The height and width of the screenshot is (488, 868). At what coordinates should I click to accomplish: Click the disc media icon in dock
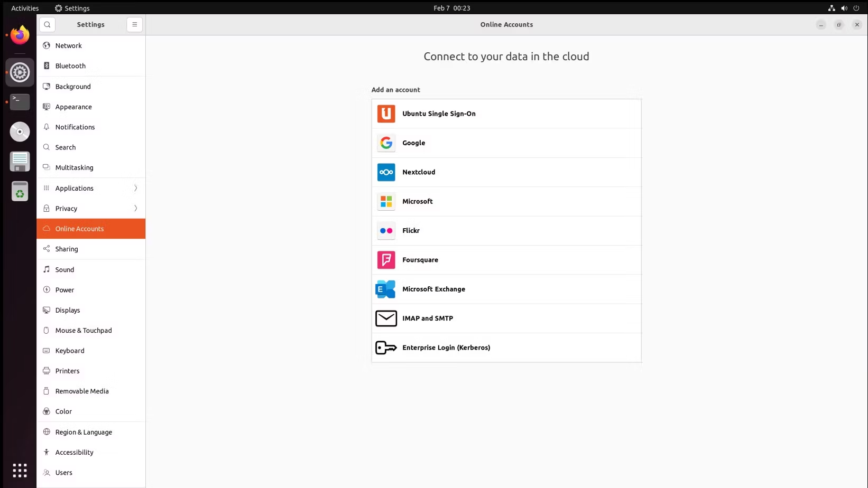tap(20, 132)
